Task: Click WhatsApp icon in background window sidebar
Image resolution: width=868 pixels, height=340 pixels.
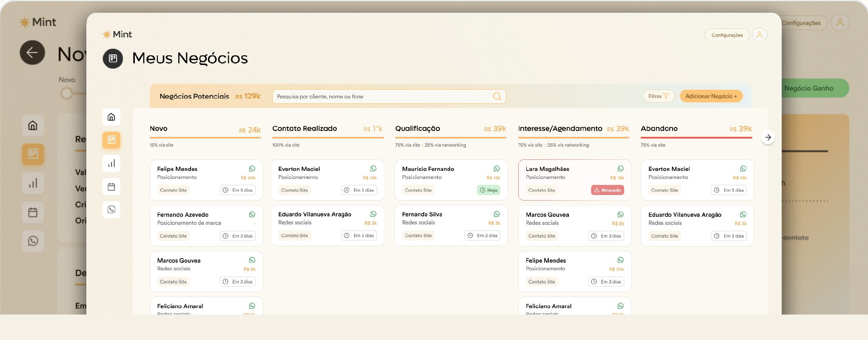Action: click(33, 241)
